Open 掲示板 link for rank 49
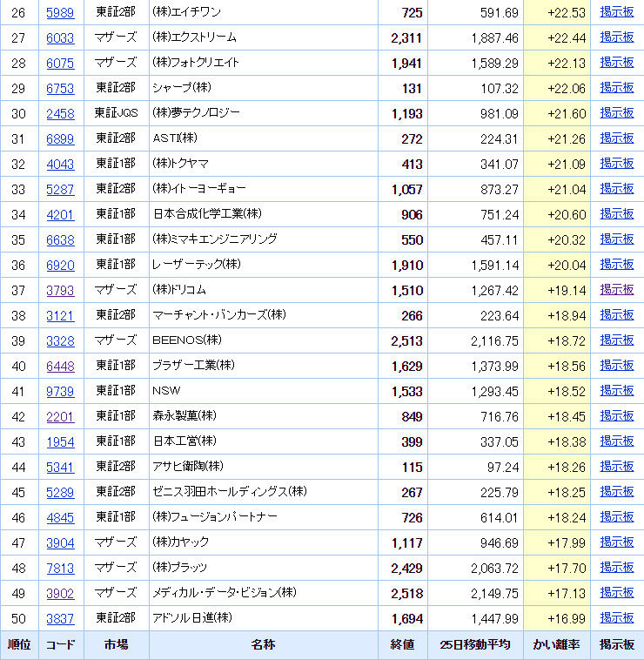This screenshot has height=660, width=644. 617,593
